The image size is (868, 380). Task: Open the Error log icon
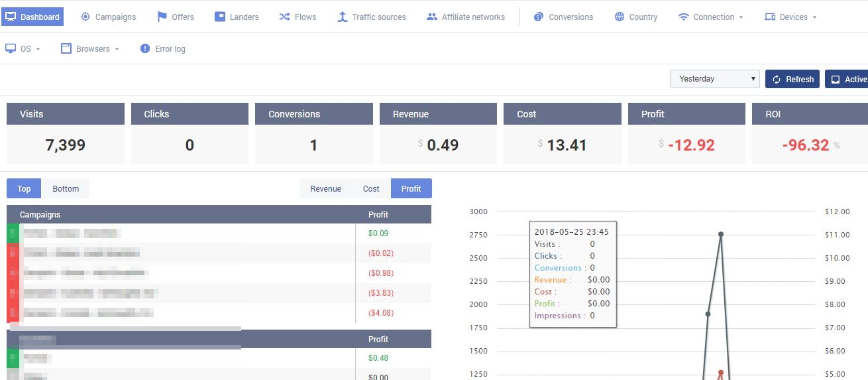tap(145, 48)
